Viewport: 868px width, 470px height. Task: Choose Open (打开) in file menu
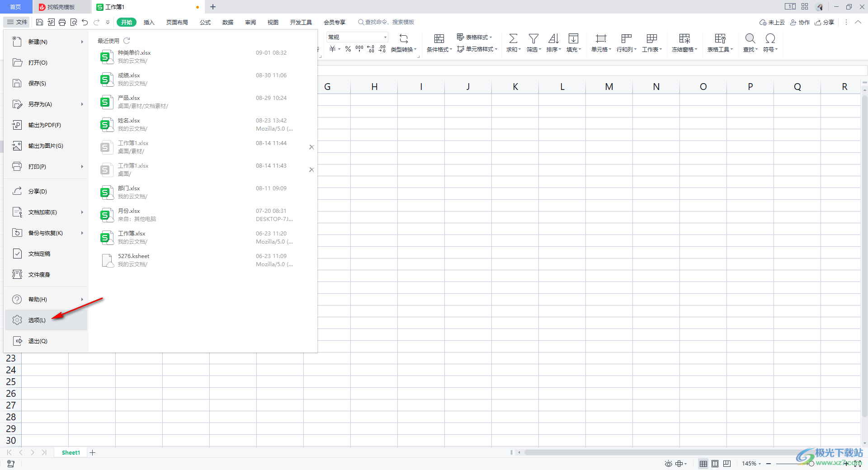click(46, 63)
